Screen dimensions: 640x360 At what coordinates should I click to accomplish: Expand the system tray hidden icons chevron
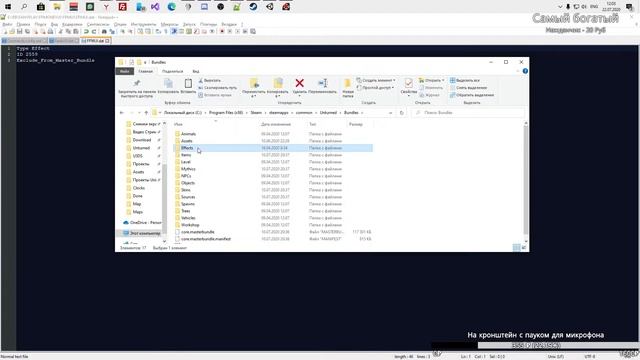click(x=560, y=7)
